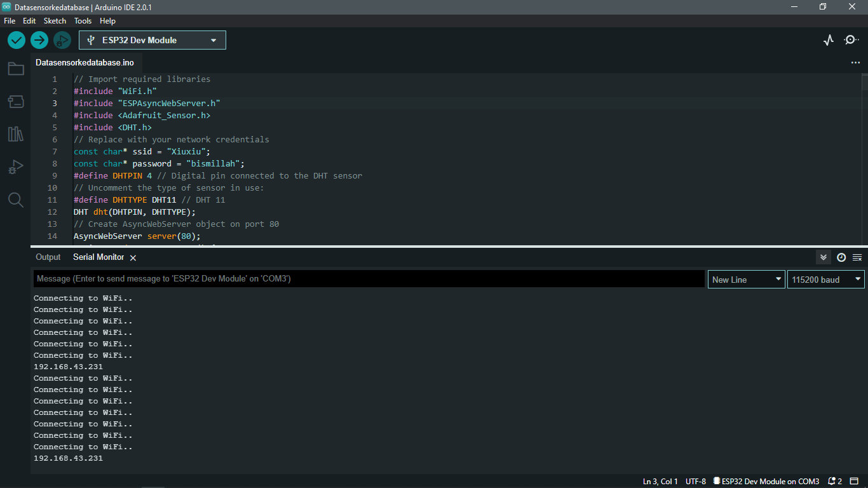This screenshot has width=868, height=488.
Task: Switch to the Output tab
Action: point(48,257)
